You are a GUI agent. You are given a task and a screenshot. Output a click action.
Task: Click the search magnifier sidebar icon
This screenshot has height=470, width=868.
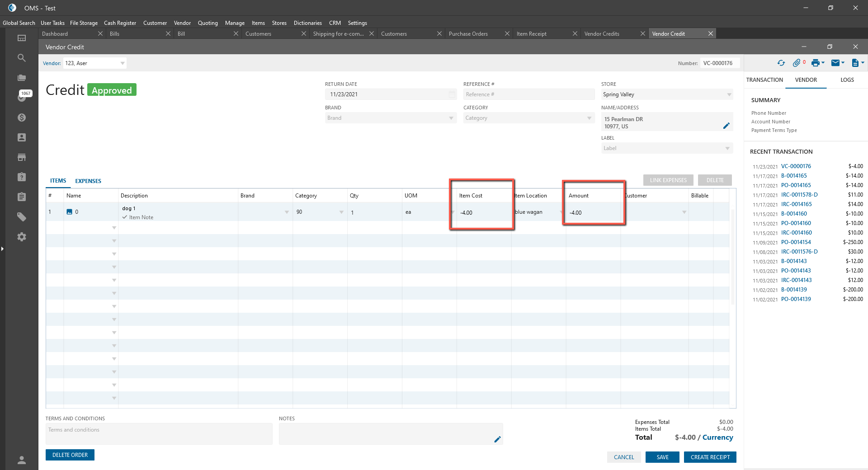(21, 58)
